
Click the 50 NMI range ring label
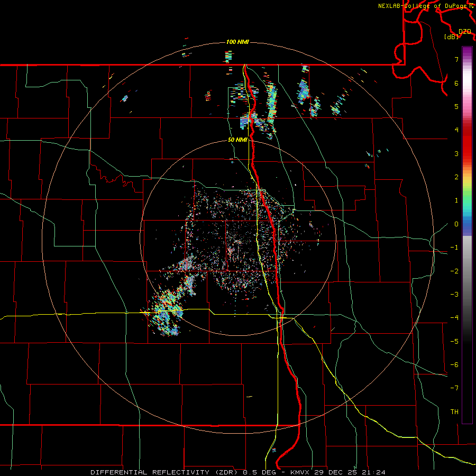pos(237,140)
